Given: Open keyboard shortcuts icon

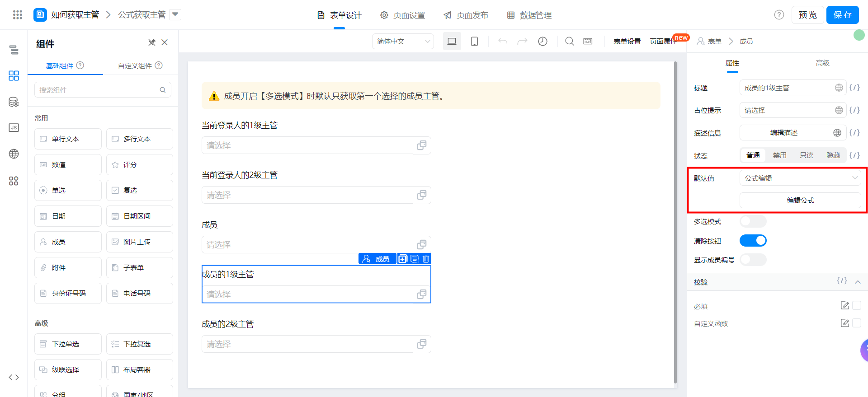Looking at the screenshot, I should (588, 41).
